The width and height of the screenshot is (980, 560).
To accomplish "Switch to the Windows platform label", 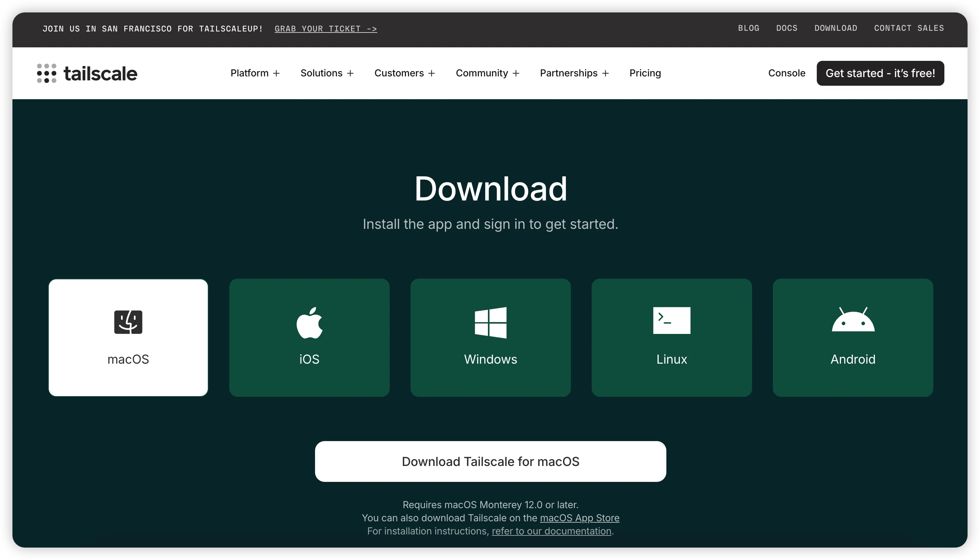I will point(491,359).
